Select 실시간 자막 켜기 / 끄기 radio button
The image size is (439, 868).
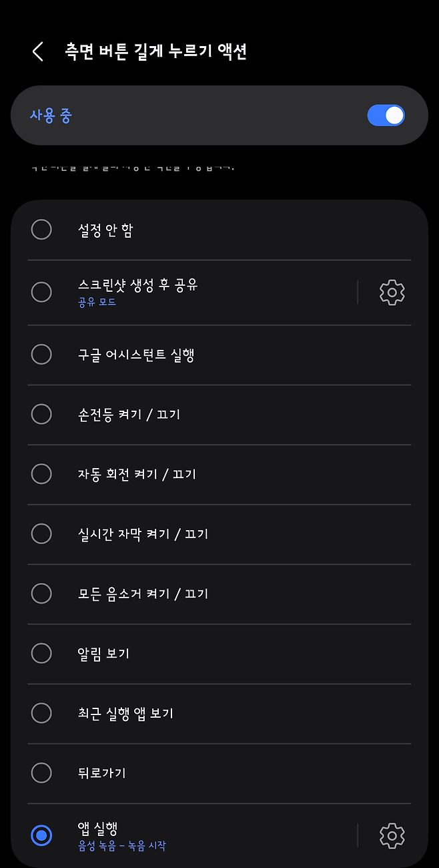click(x=41, y=533)
